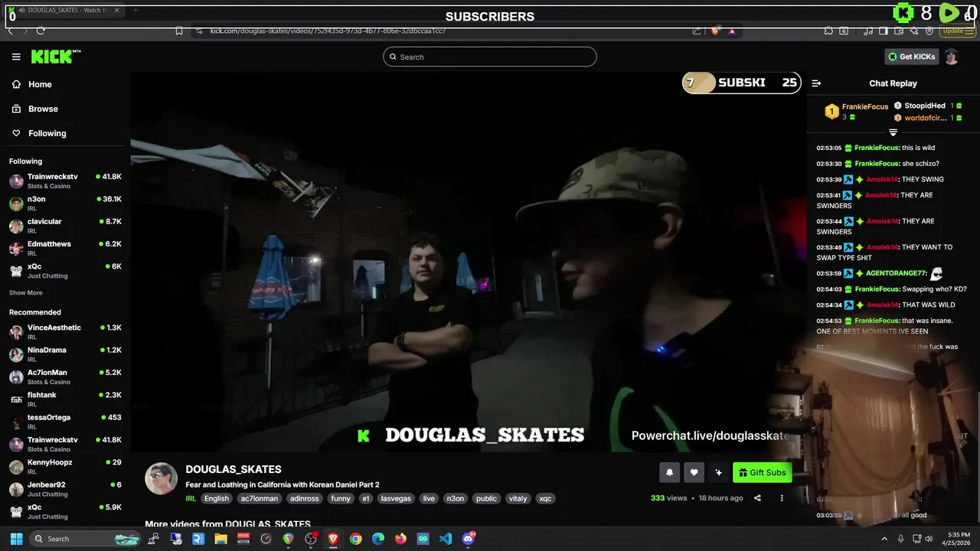Open the KennyHoopz recommended channel
Image resolution: width=980 pixels, height=551 pixels.
pyautogui.click(x=65, y=466)
